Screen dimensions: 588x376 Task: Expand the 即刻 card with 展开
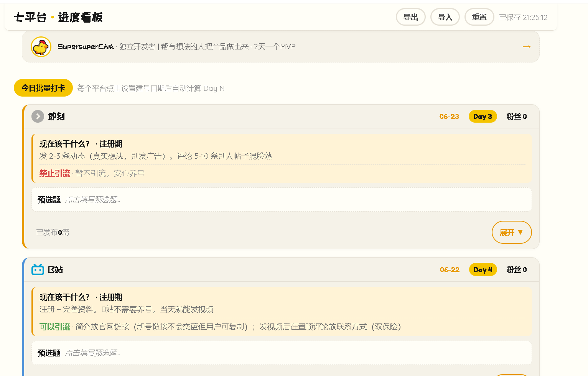[512, 232]
